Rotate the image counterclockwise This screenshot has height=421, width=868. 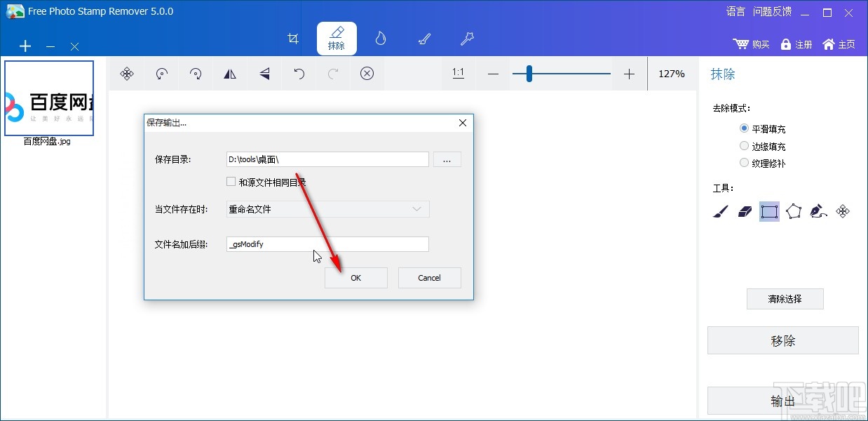161,74
